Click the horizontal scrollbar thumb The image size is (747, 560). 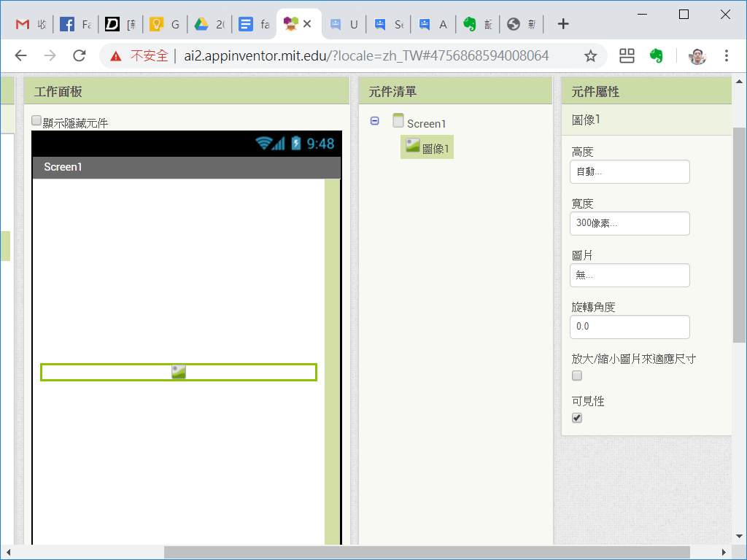click(x=427, y=553)
